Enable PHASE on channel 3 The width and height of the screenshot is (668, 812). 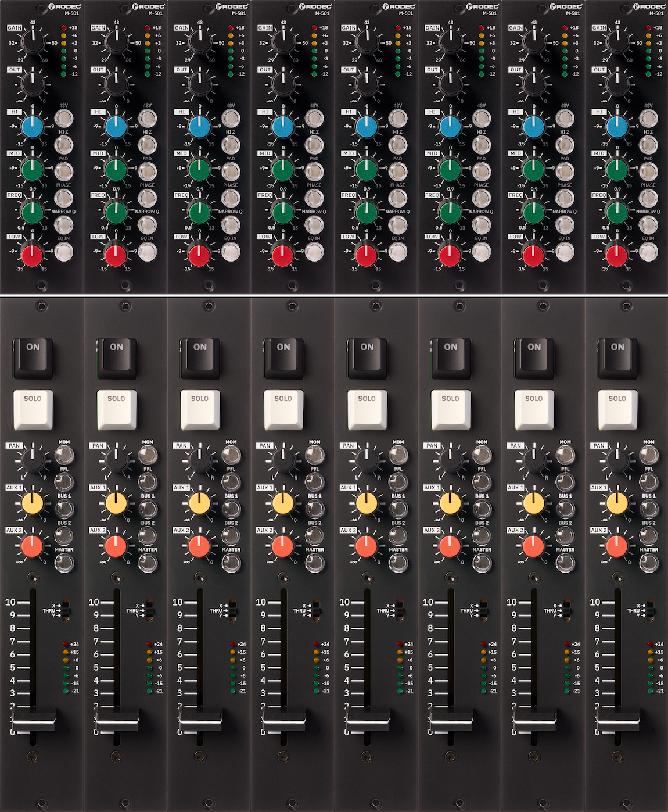pyautogui.click(x=231, y=198)
